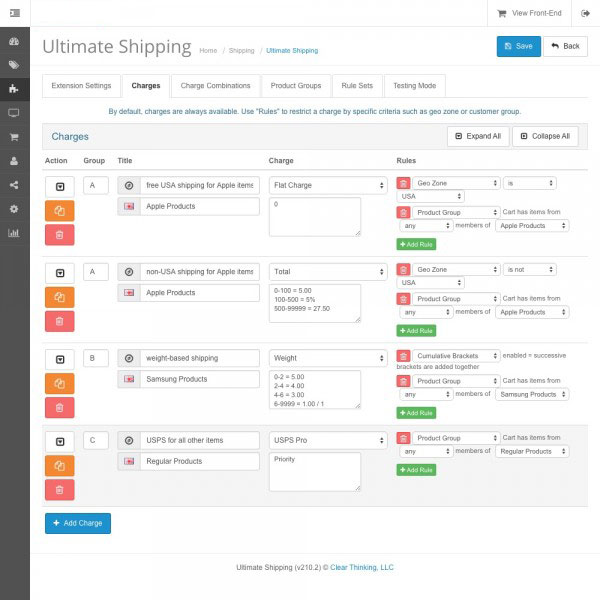Open the Samsung Products group dropdown

click(x=532, y=394)
